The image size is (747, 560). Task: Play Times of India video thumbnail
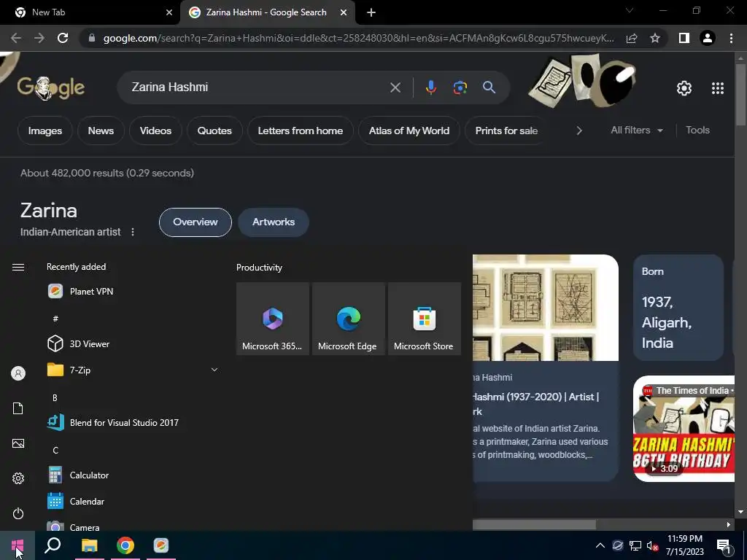coord(684,429)
